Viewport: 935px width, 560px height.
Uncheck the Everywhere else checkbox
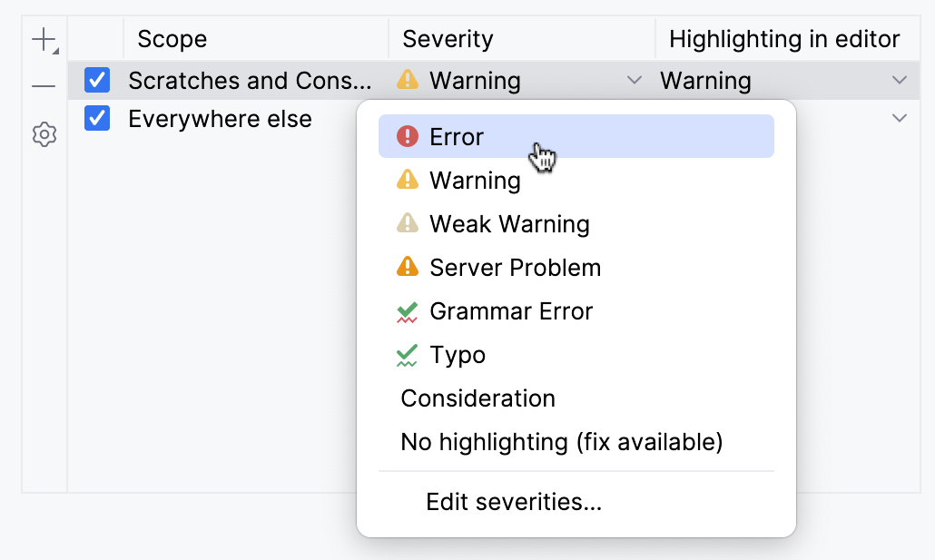[96, 118]
